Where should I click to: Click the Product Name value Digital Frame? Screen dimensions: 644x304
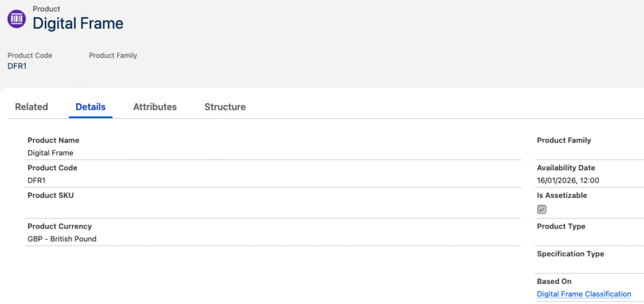pos(50,153)
